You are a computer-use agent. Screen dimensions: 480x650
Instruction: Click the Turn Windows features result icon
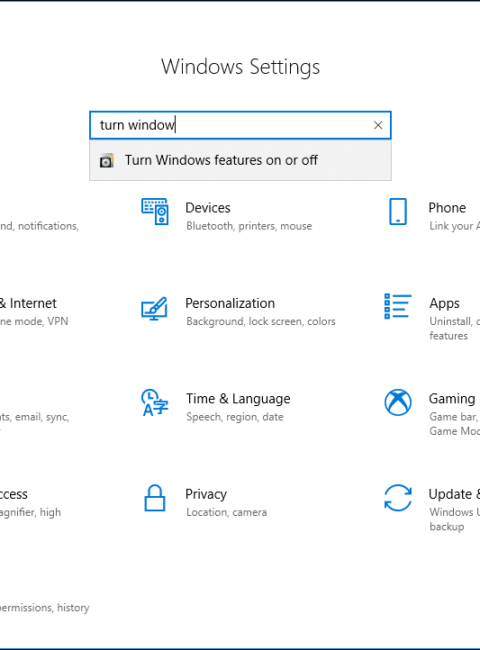point(107,160)
